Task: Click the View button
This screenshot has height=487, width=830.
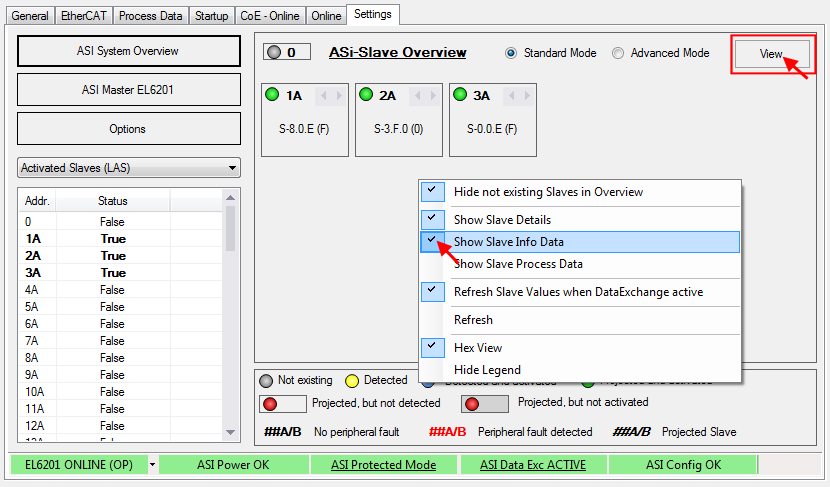Action: (772, 54)
